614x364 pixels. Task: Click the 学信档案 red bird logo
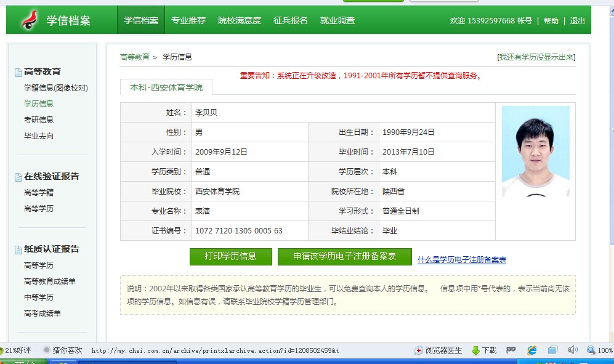[30, 20]
